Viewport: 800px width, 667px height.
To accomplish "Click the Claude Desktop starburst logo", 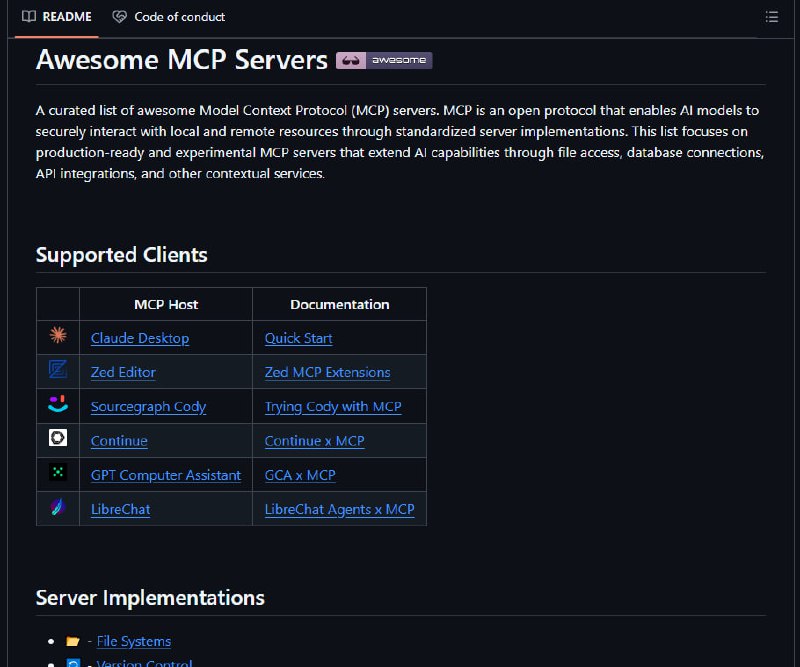I will coord(58,335).
